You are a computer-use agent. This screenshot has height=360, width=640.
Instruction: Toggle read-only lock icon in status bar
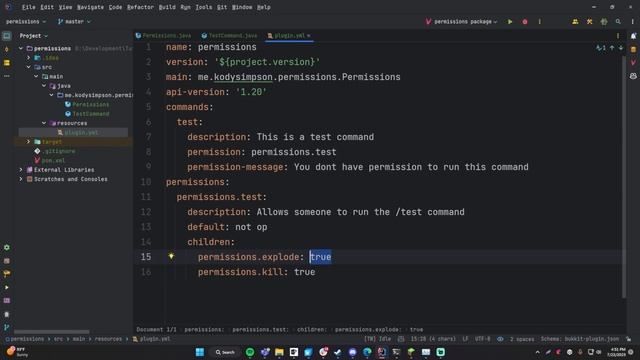click(629, 339)
